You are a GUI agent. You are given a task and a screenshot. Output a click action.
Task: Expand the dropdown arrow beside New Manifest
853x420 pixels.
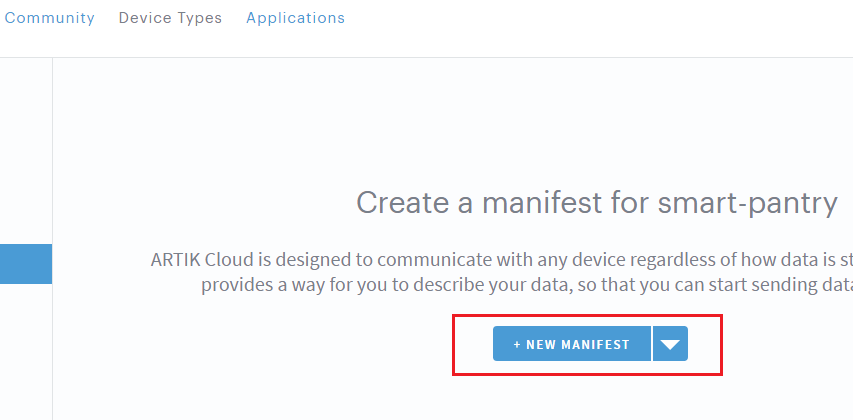click(670, 344)
